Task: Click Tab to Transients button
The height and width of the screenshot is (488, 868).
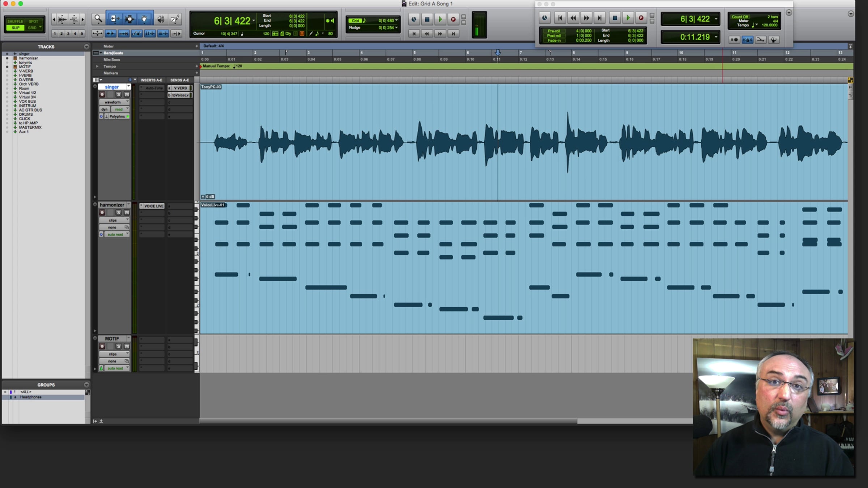Action: [x=110, y=34]
